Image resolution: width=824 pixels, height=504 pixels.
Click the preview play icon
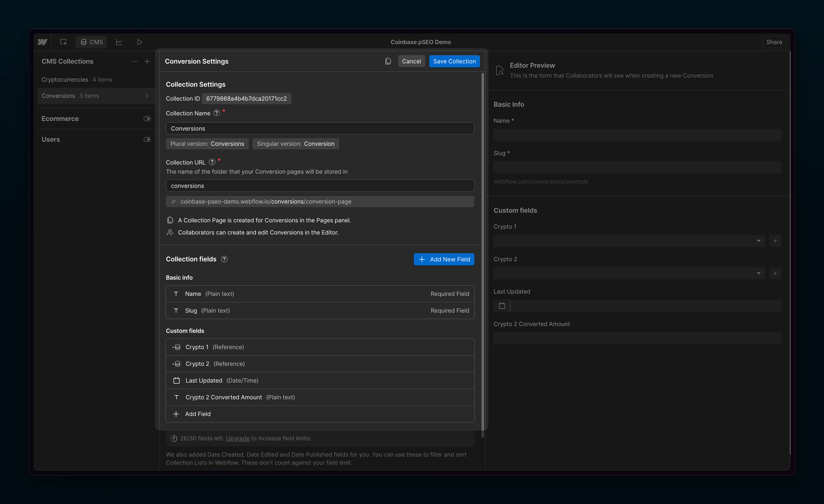pyautogui.click(x=140, y=42)
